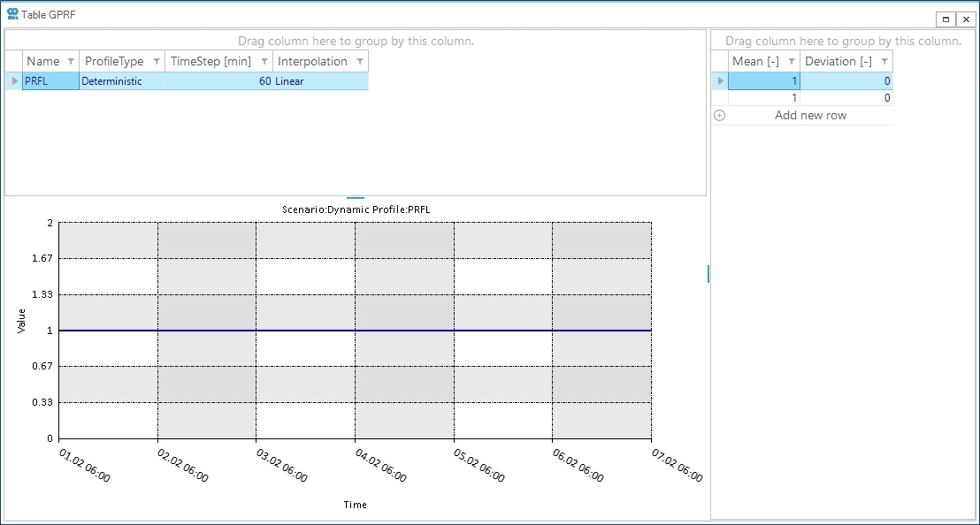Click the left group-by column bar
Image resolution: width=980 pixels, height=525 pixels.
[354, 41]
